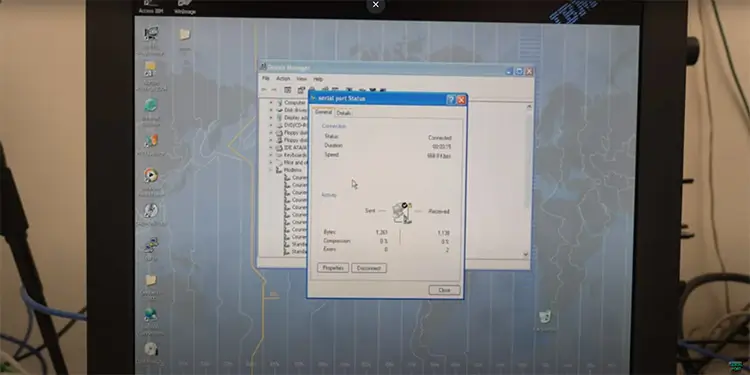Open the folder icon beside the monitor desktop icon
Viewport: 750px width, 375px height.
pyautogui.click(x=185, y=34)
